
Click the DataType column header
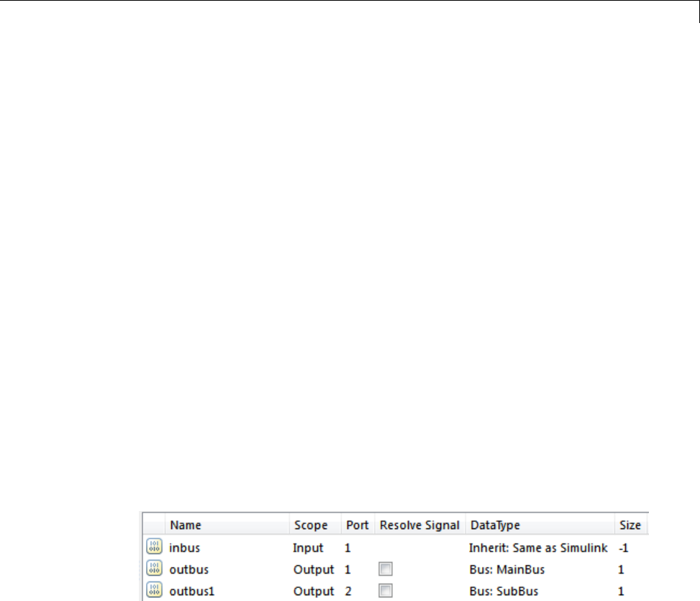point(540,524)
